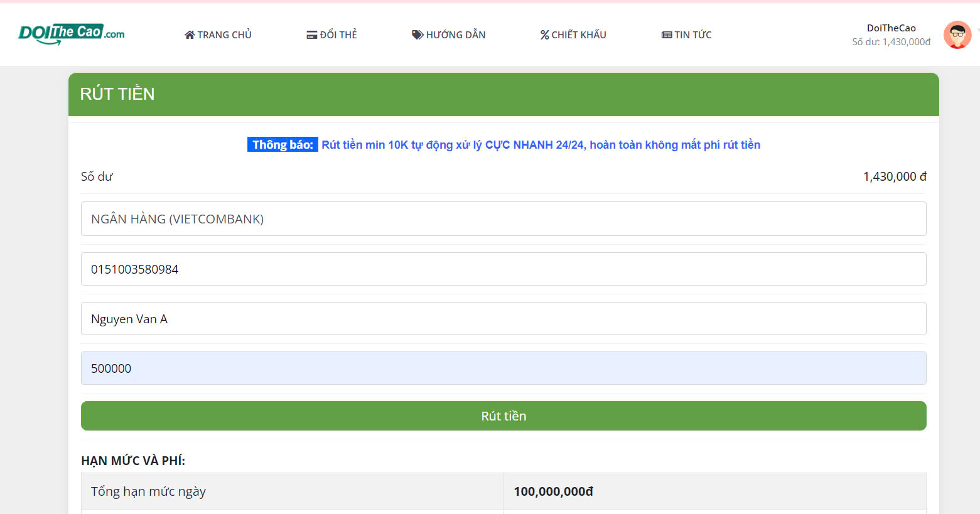980x514 pixels.
Task: Click the notice about Rút tiền min 10K
Action: (x=541, y=145)
